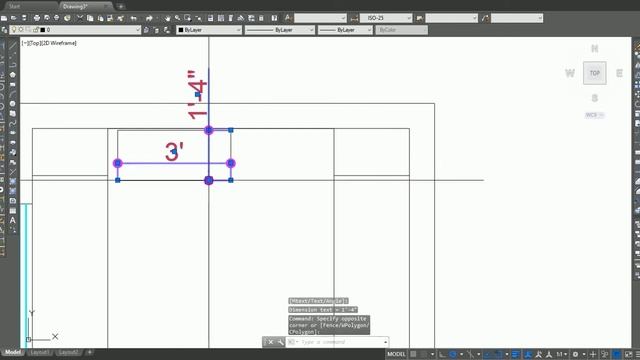The image size is (640, 360).
Task: Open the Text Style icon
Action: (288, 18)
